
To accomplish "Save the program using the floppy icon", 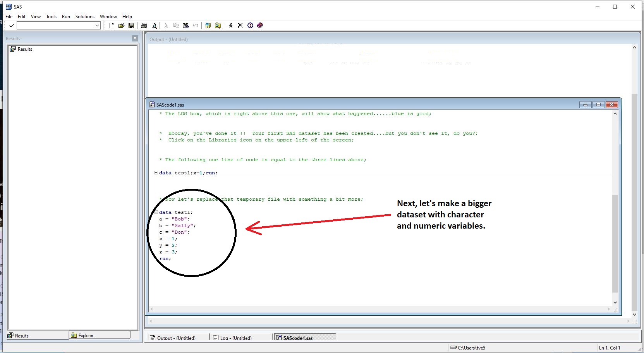I will (x=131, y=26).
